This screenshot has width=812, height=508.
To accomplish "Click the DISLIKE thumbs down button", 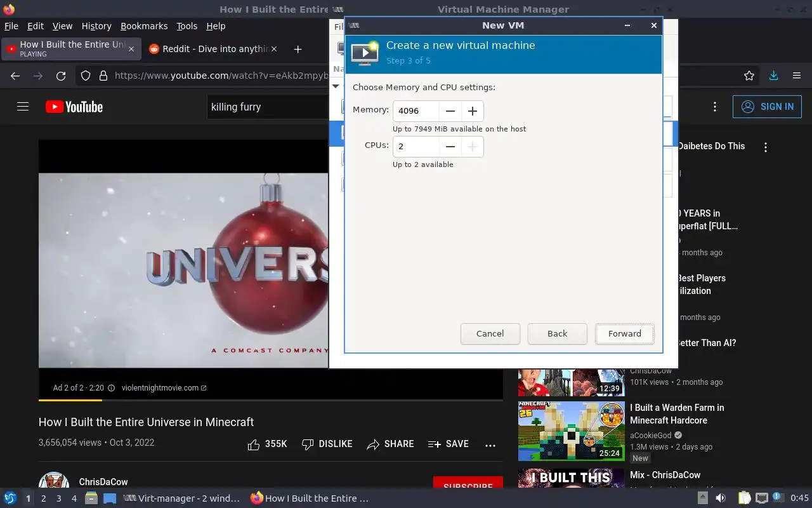I will [x=327, y=444].
